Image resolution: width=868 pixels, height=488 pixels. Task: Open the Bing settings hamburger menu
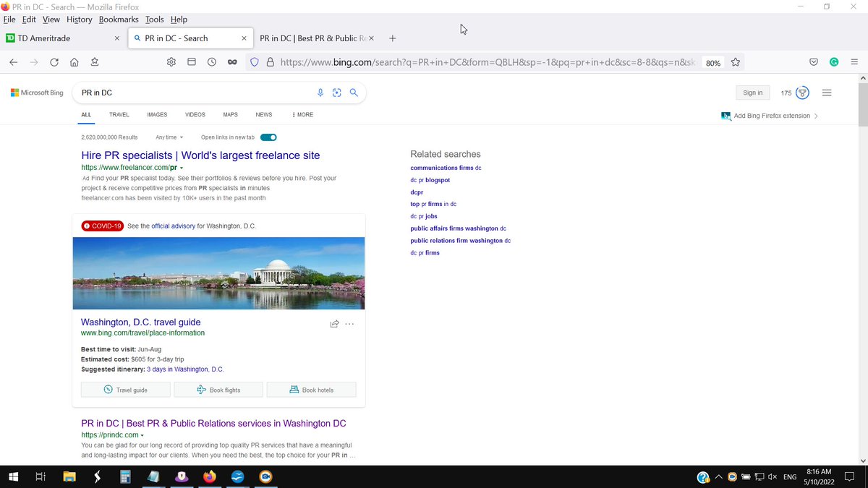(827, 93)
